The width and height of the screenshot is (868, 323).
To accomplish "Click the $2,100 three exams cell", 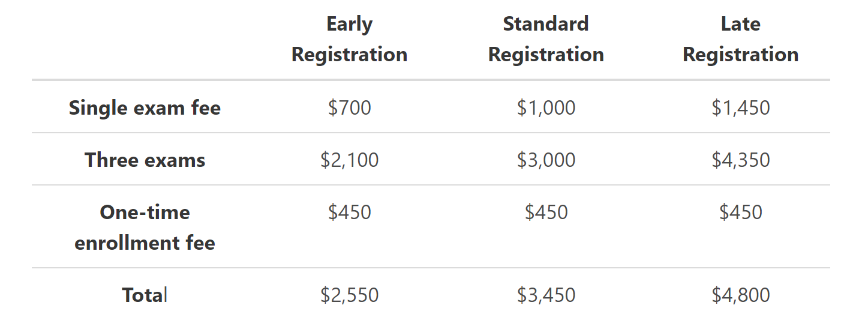I will coord(349,160).
